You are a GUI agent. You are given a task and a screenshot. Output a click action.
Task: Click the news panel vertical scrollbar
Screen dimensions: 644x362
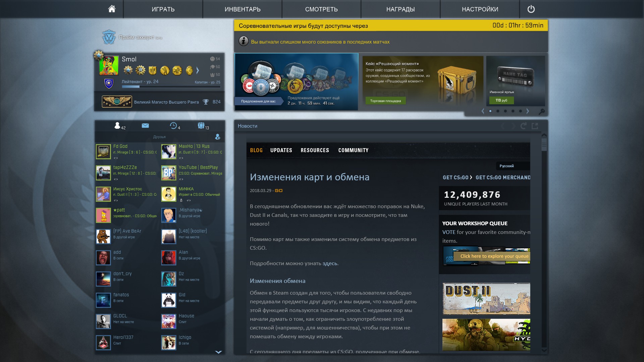click(544, 145)
